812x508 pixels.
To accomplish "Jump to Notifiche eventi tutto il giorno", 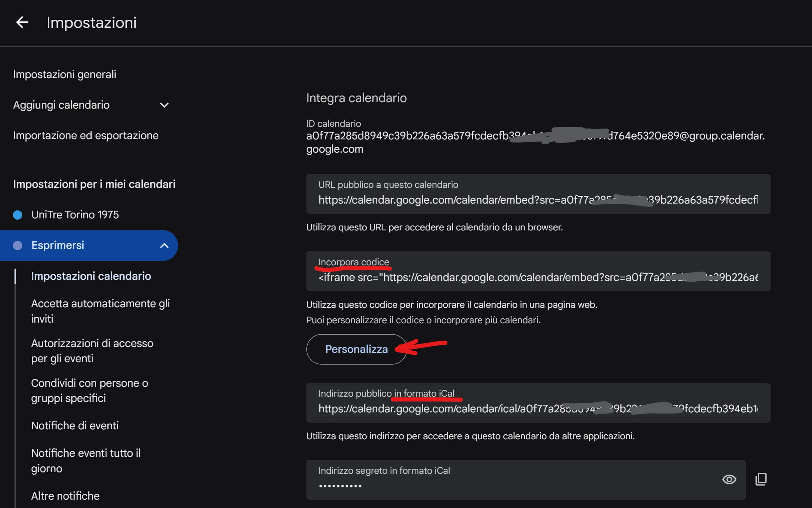I will (x=86, y=461).
